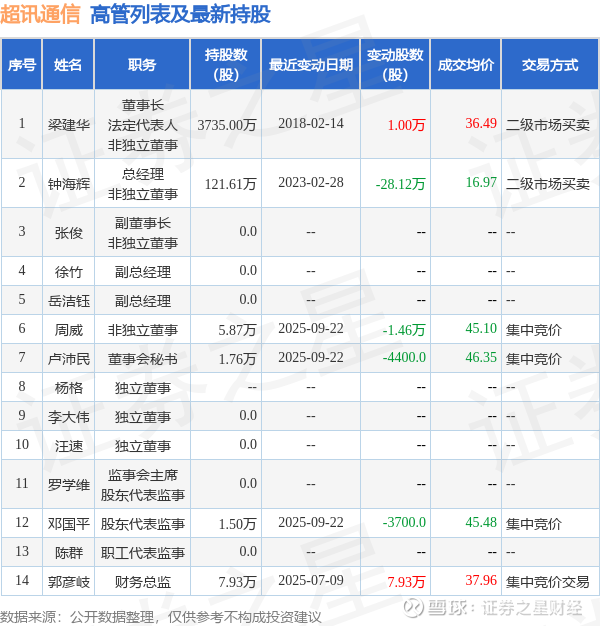Viewport: 600px width, 626px height.
Task: Click the price 45.48
Action: (x=481, y=522)
